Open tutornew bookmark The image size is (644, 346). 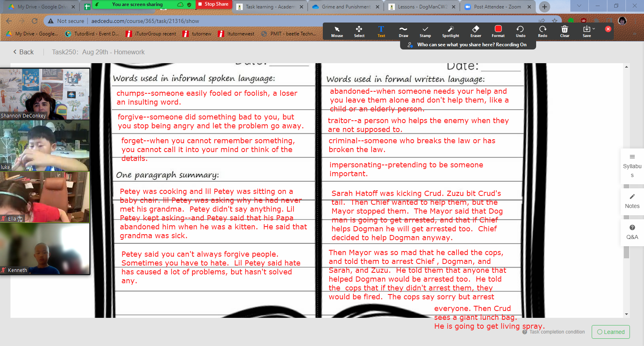tap(197, 34)
